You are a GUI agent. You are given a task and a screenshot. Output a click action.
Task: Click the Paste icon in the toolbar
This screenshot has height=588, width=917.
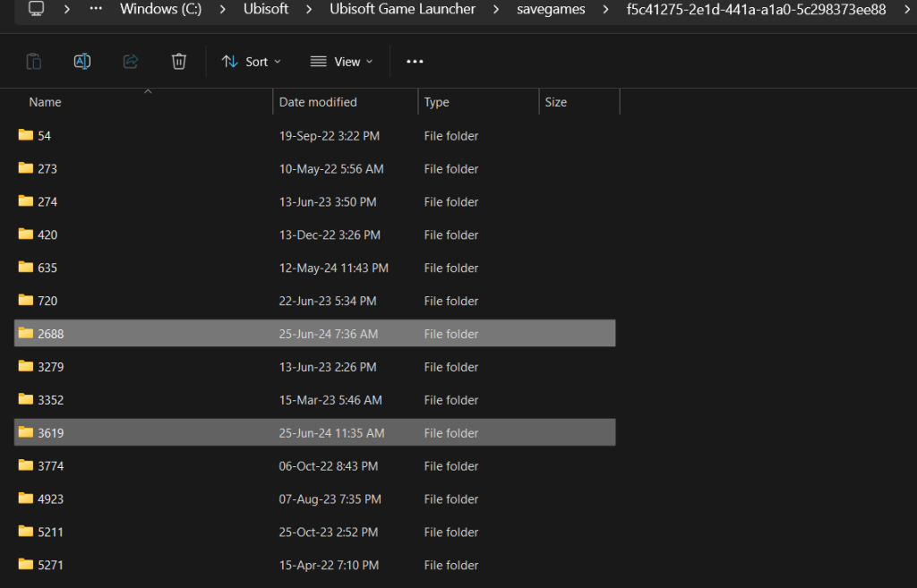[x=33, y=61]
